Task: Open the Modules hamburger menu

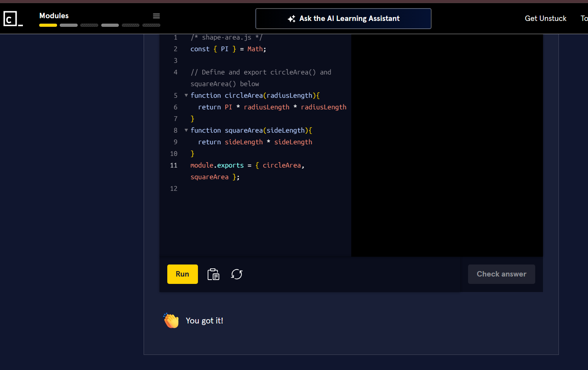Action: pyautogui.click(x=156, y=16)
